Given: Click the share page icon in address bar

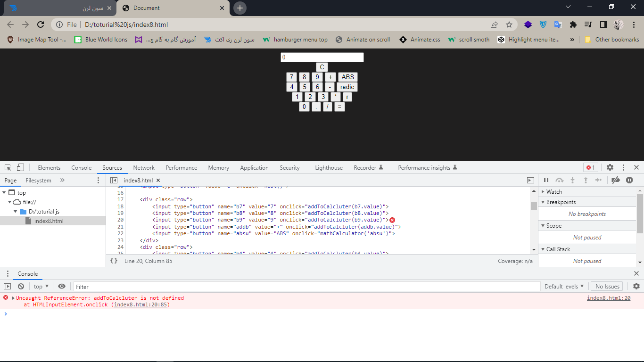Looking at the screenshot, I should pos(494,25).
